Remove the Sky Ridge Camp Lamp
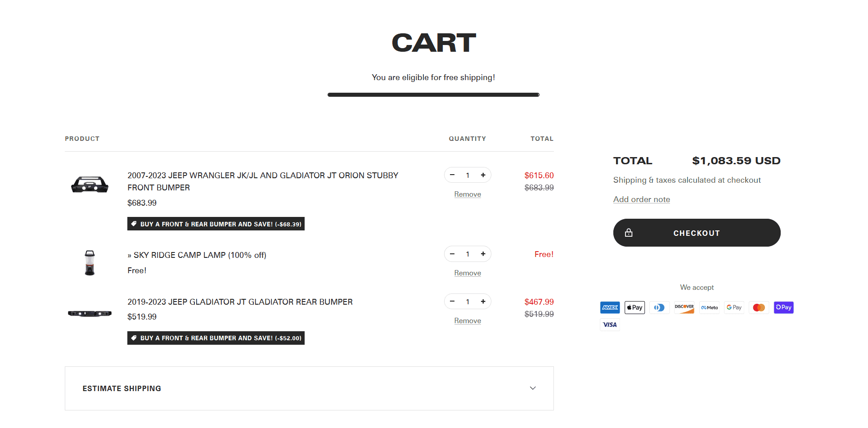 click(x=468, y=273)
